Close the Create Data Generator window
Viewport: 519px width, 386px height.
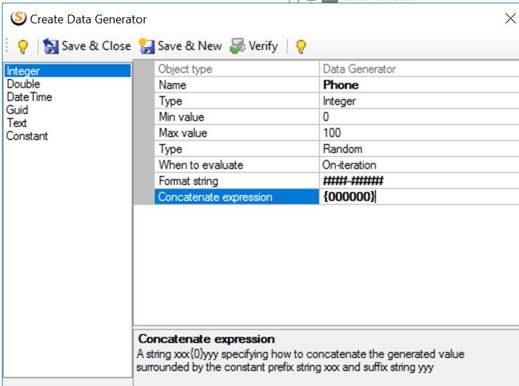pyautogui.click(x=510, y=18)
